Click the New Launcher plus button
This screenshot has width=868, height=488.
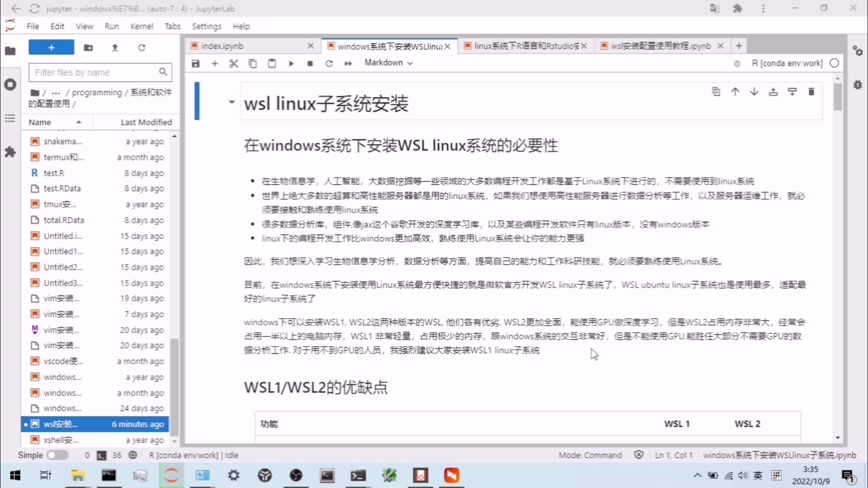[51, 47]
